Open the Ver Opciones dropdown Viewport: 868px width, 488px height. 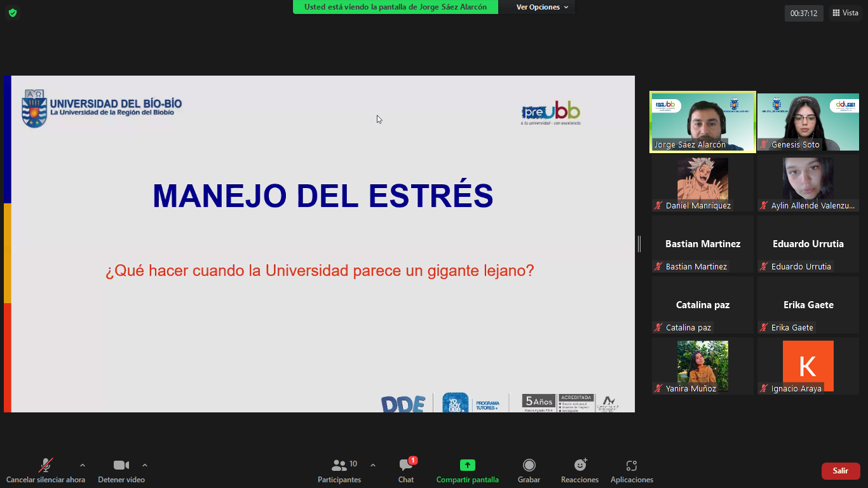click(542, 7)
